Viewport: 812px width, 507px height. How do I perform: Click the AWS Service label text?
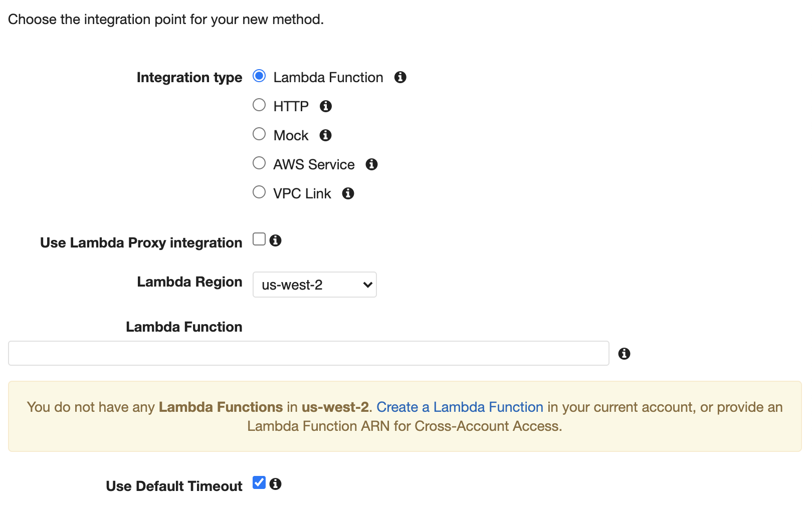tap(314, 164)
